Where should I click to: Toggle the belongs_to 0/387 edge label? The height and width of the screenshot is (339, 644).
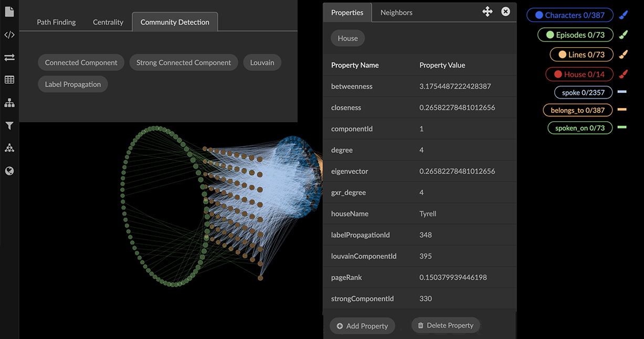(577, 110)
